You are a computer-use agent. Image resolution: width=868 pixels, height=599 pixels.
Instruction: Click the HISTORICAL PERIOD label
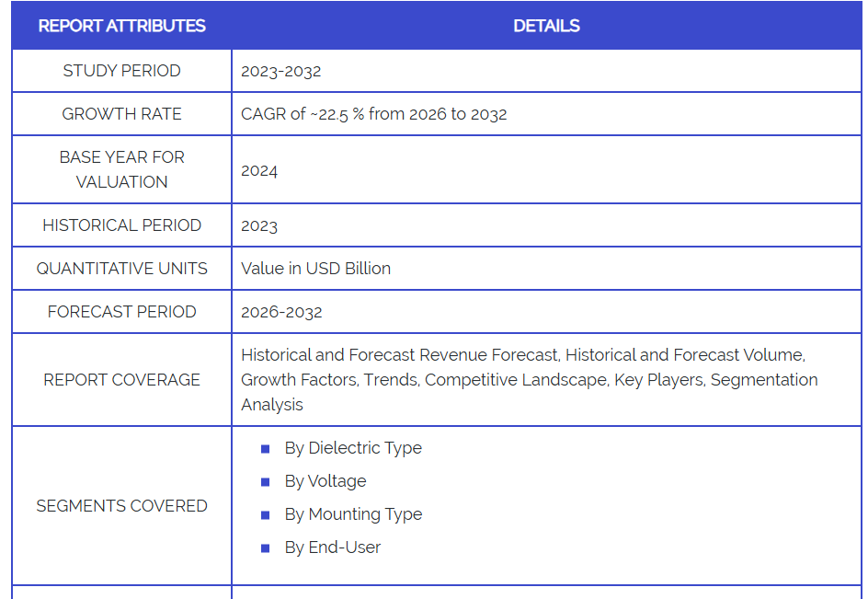point(121,225)
